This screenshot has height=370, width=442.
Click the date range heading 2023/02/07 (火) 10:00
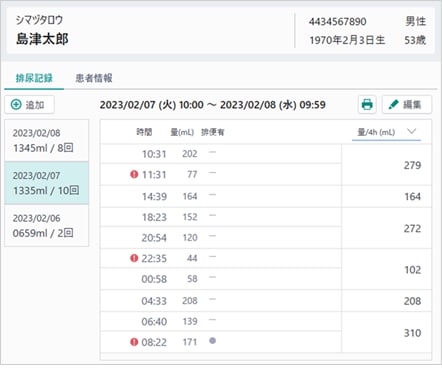click(x=152, y=105)
